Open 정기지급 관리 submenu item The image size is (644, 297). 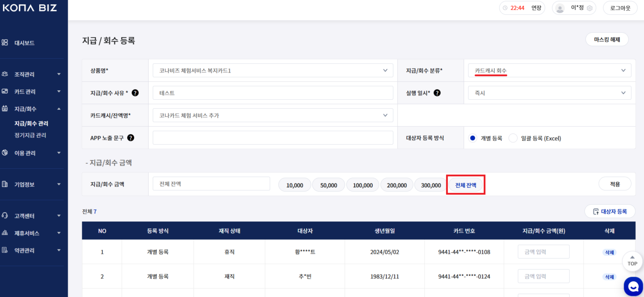[30, 135]
